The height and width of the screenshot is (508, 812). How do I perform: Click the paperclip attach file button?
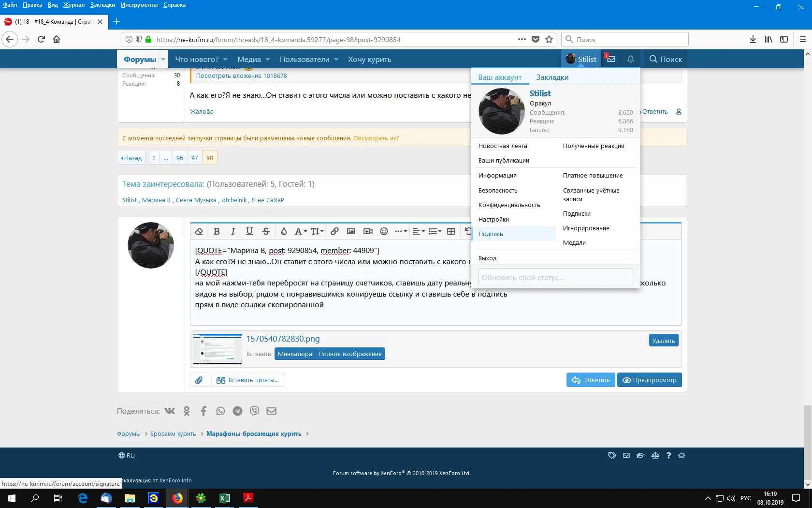[199, 380]
